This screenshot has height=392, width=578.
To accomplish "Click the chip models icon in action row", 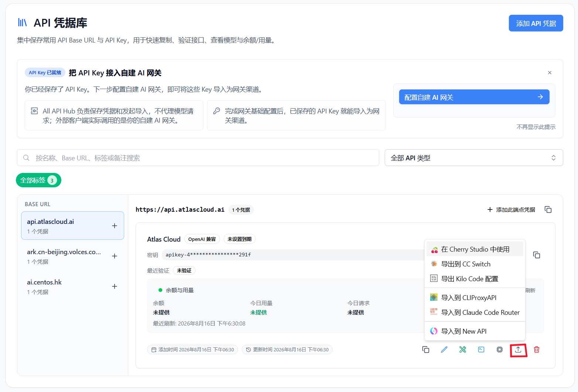I will [500, 350].
